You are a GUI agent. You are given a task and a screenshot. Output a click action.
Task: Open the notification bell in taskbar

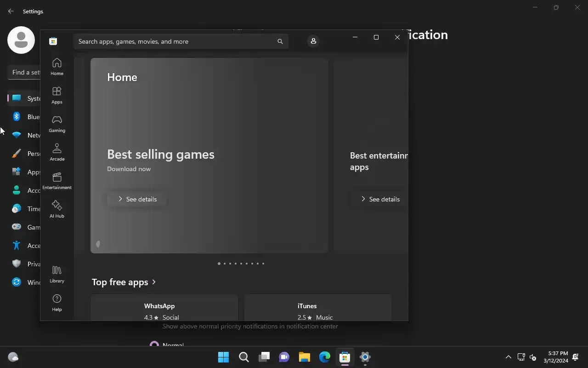point(576,357)
